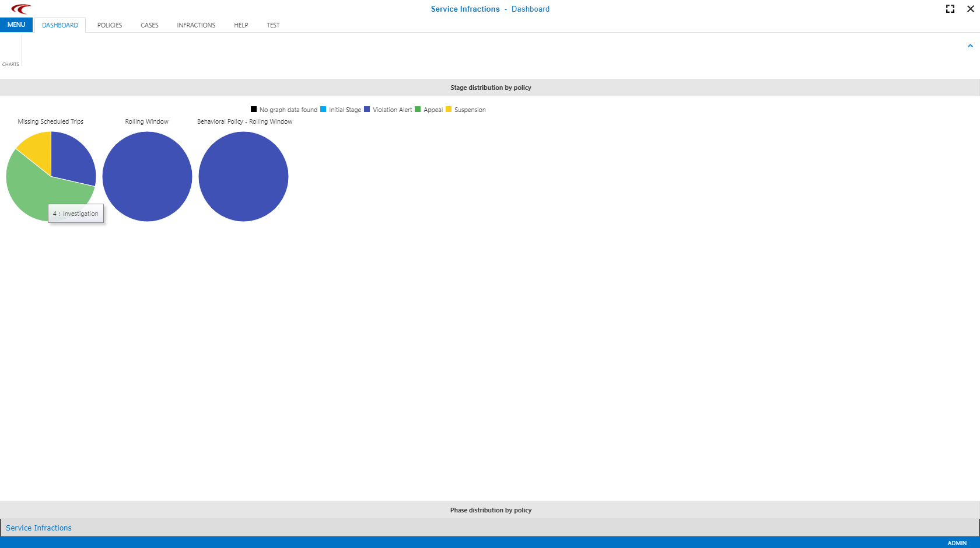This screenshot has height=548, width=980.
Task: Open the HELP tab
Action: coord(240,25)
